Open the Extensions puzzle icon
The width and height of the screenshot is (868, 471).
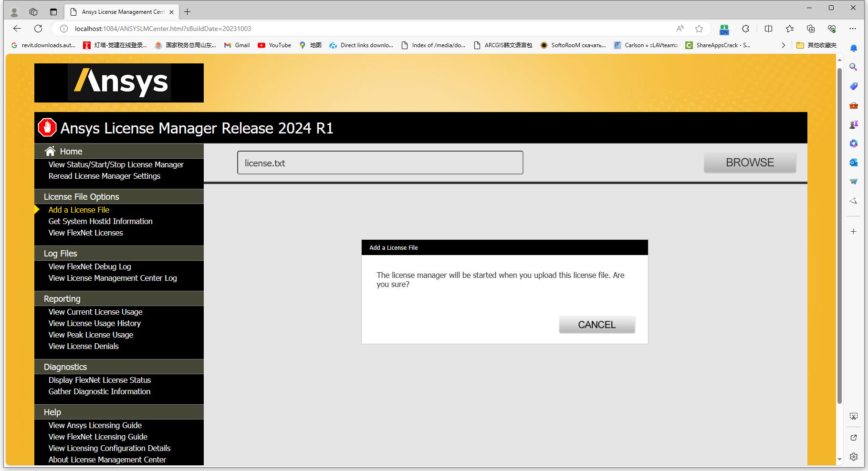pos(745,29)
